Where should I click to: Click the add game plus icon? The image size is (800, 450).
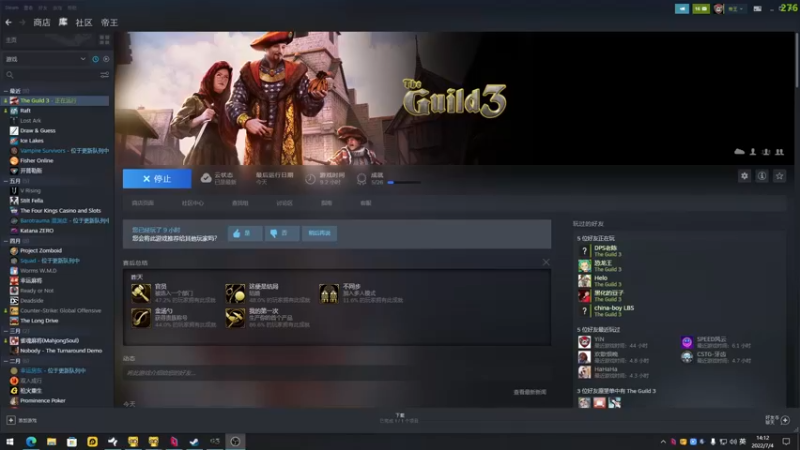tap(11, 420)
